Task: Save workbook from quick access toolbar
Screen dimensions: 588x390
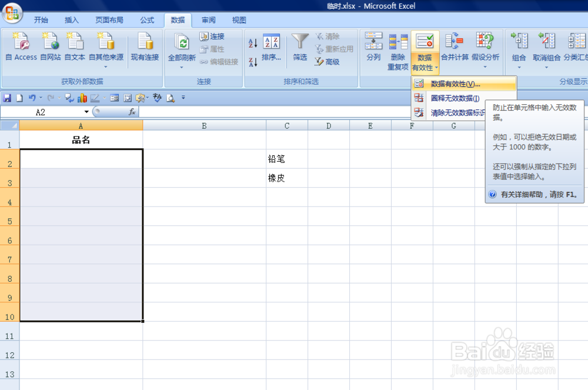Action: [x=7, y=98]
